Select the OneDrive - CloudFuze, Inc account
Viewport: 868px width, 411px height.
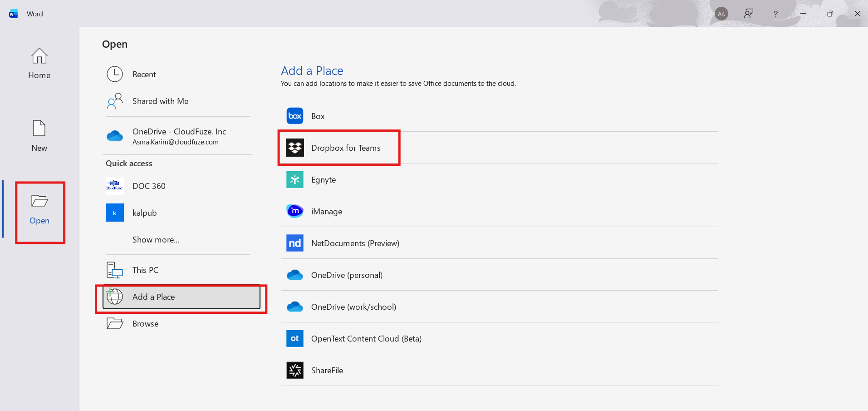(179, 136)
